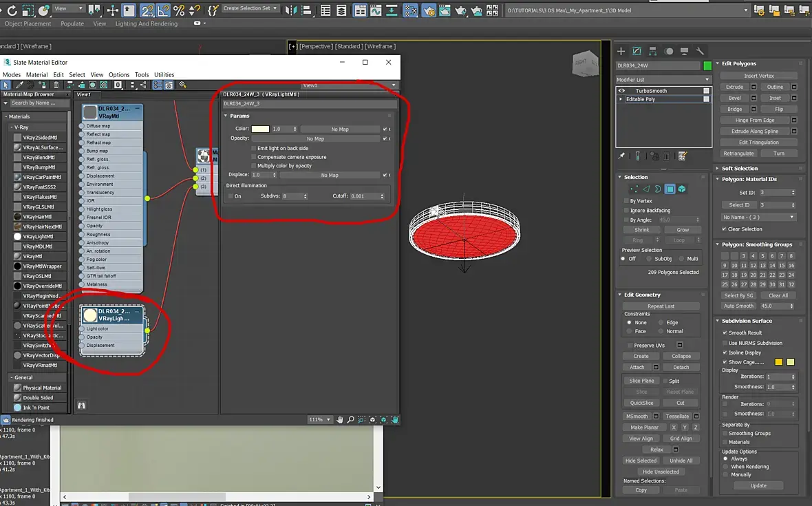Check the Ignore Backfacing option
The height and width of the screenshot is (506, 812).
tap(626, 211)
